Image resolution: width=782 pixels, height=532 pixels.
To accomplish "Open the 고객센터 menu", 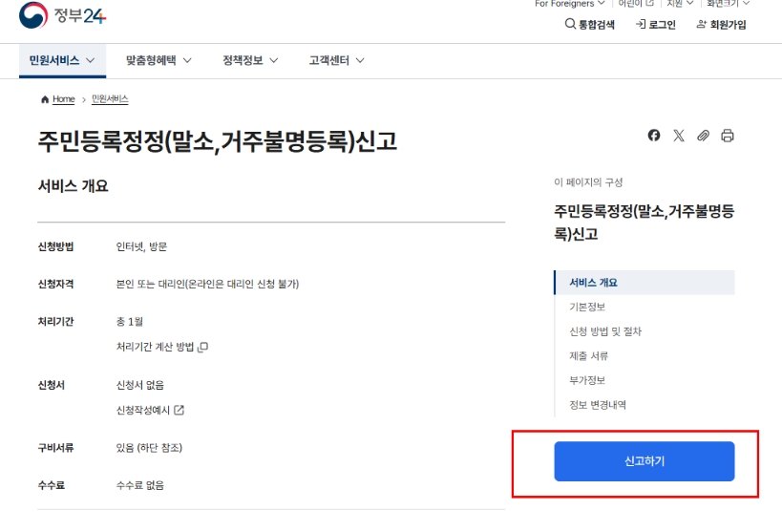I will tap(336, 60).
